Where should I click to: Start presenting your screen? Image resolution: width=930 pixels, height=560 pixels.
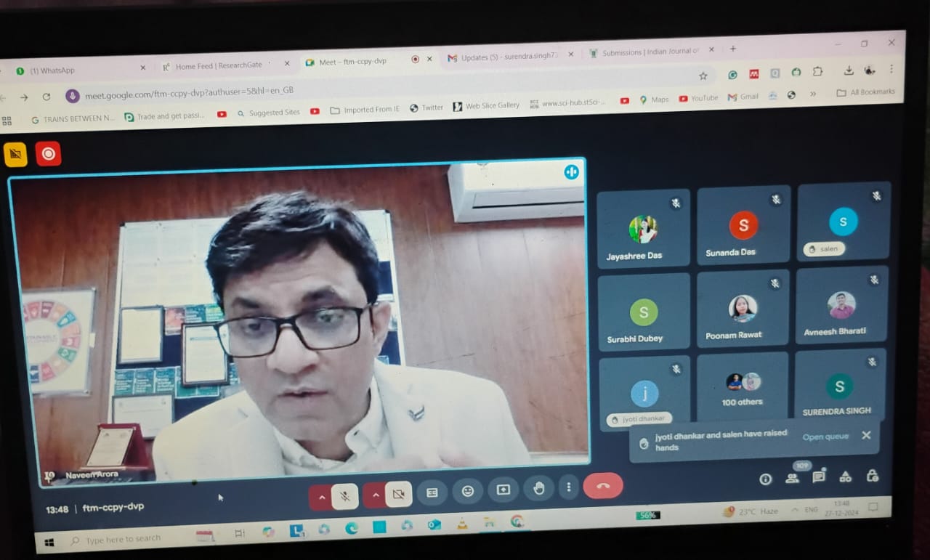point(504,490)
